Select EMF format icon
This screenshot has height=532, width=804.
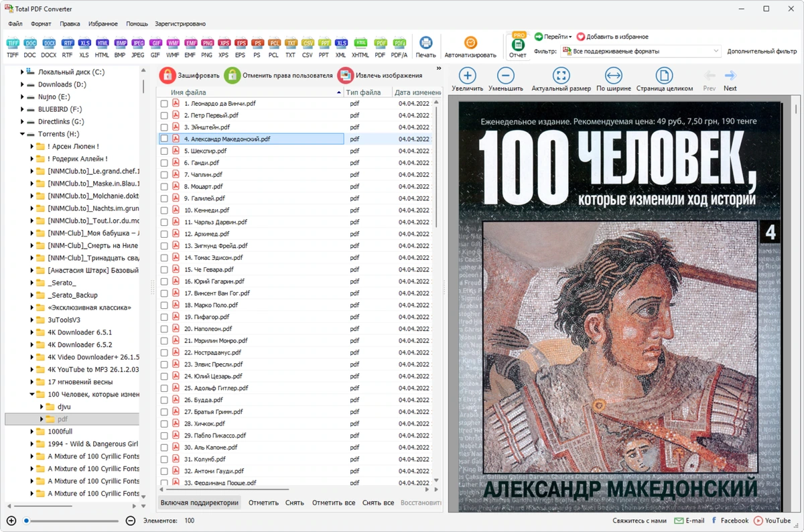(191, 47)
